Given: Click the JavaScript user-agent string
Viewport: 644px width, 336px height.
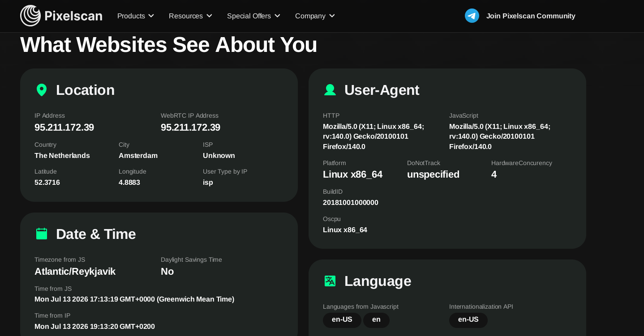Looking at the screenshot, I should (x=500, y=136).
